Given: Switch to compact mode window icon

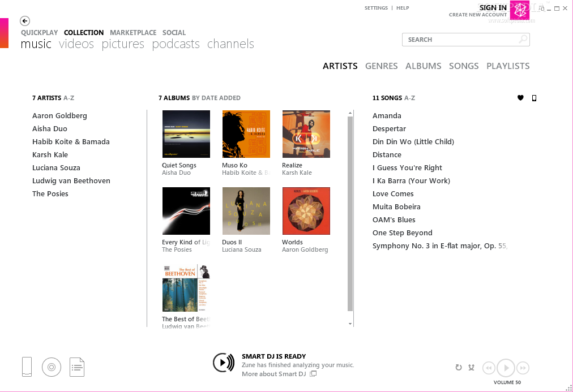Looking at the screenshot, I should point(541,8).
